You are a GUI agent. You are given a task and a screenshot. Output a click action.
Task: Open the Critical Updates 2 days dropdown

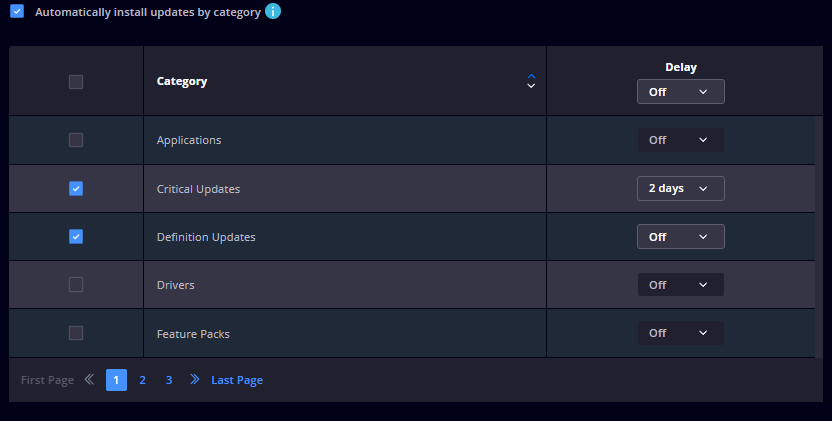coord(681,188)
